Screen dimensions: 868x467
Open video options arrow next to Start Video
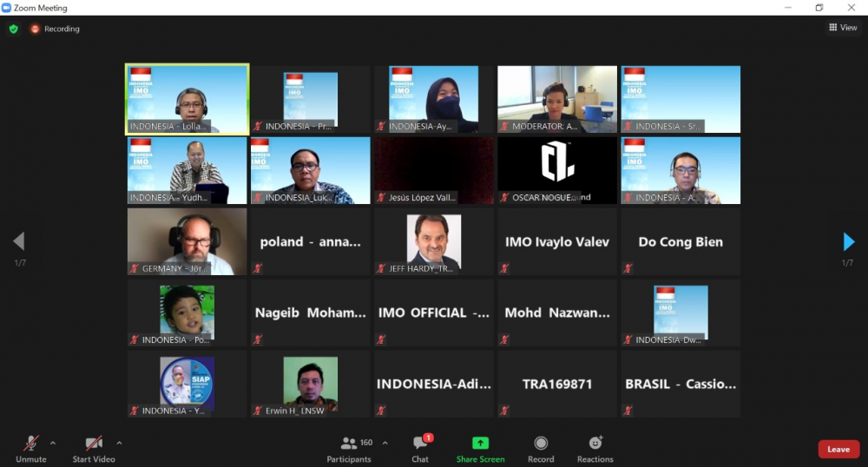coord(119,444)
